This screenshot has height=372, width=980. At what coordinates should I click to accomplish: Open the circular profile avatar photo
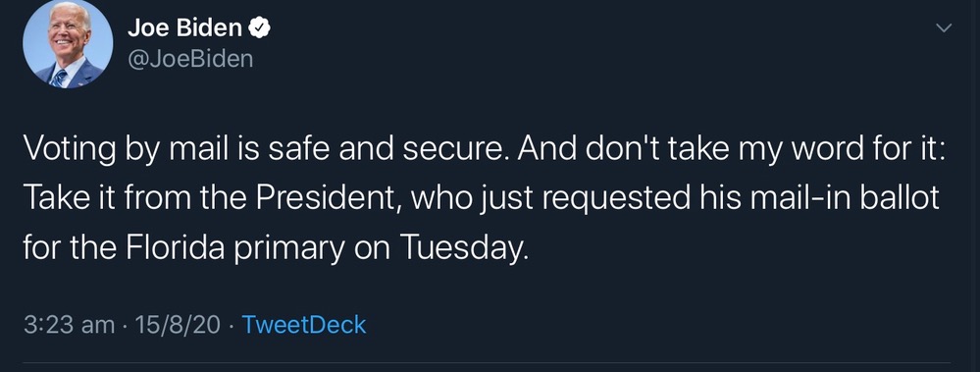68,44
